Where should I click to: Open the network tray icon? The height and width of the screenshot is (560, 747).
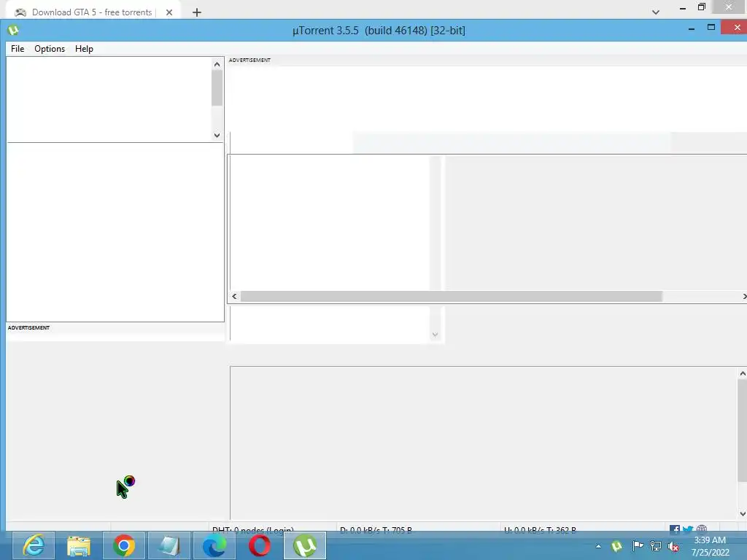(x=656, y=546)
